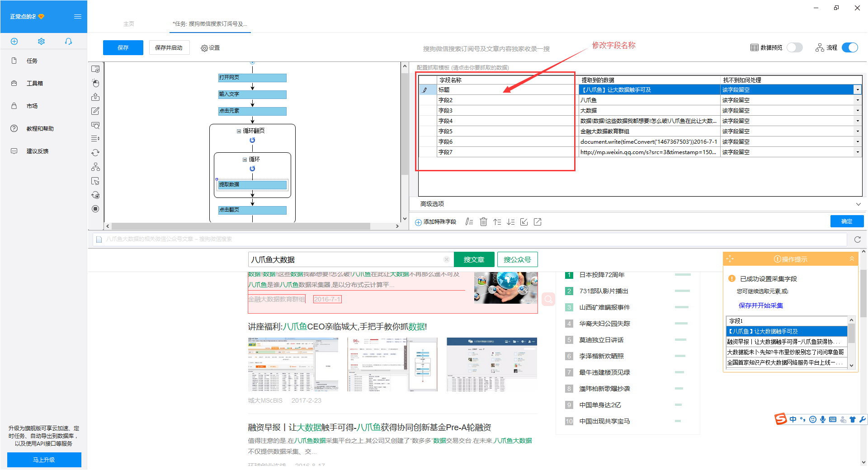Click the move field down icon
Image resolution: width=868 pixels, height=470 pixels.
pos(510,222)
